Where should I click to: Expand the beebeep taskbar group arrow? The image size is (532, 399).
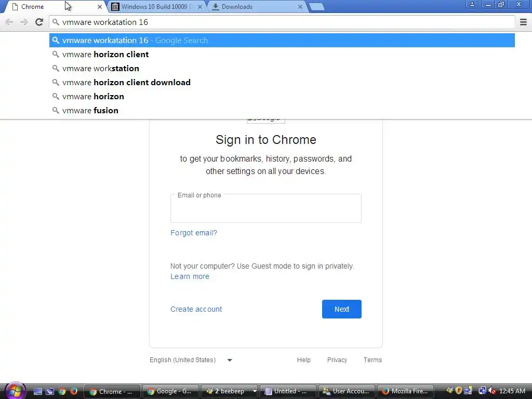point(255,391)
